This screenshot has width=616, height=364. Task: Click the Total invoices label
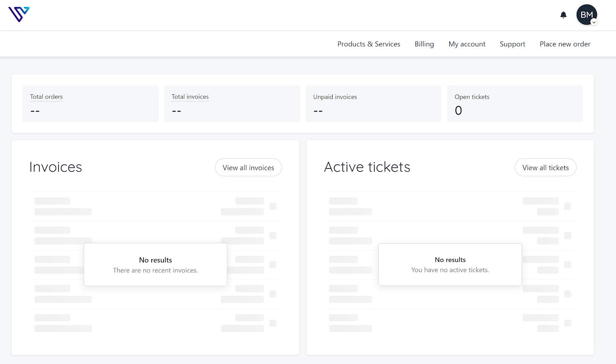point(190,97)
